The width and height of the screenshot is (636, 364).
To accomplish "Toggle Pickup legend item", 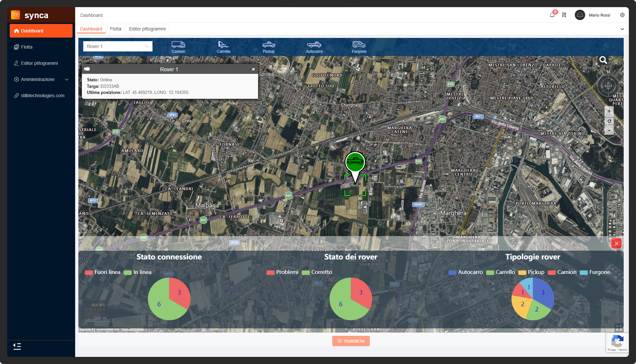I will (x=531, y=272).
